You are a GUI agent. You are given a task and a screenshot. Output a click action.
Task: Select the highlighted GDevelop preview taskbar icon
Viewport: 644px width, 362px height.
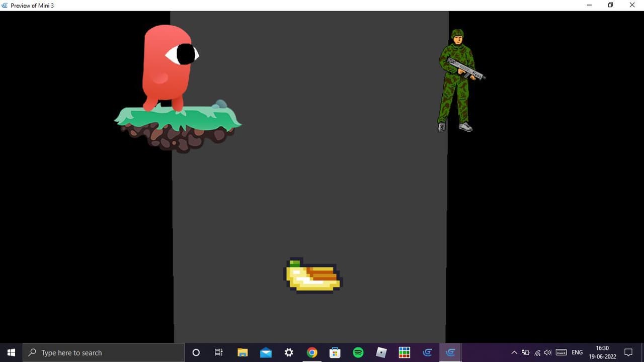tap(451, 352)
